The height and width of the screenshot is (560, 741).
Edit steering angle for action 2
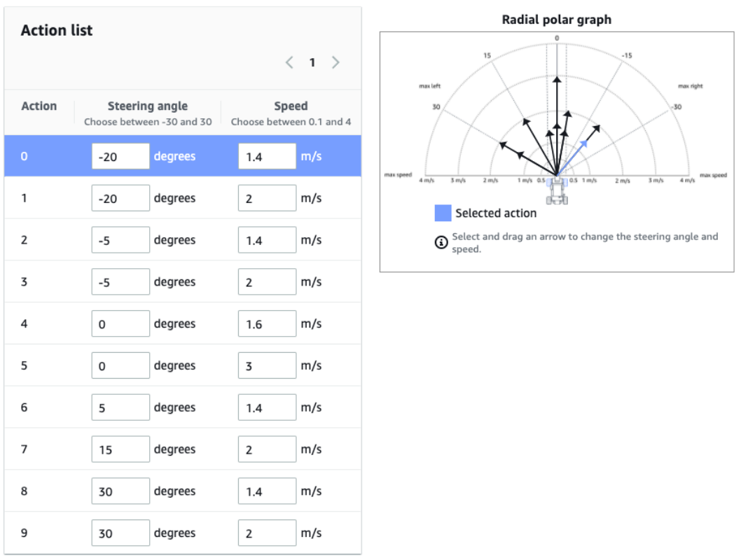tap(120, 240)
